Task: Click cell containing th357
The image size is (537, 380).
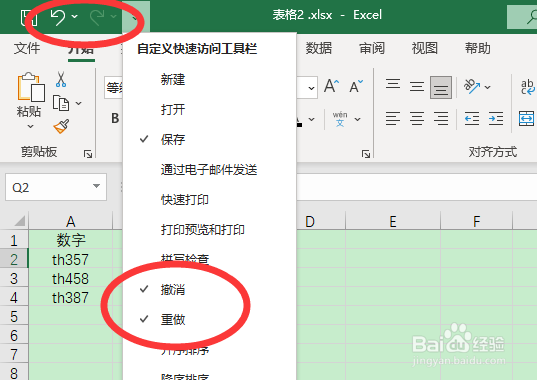Action: [x=71, y=259]
